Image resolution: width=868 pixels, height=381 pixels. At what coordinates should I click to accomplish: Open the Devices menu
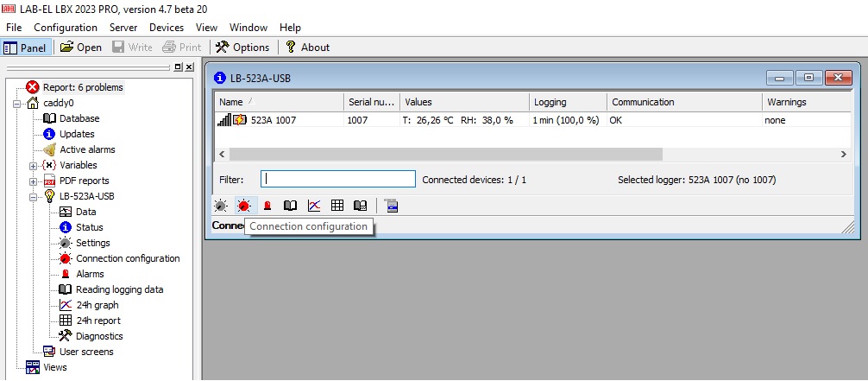tap(166, 27)
